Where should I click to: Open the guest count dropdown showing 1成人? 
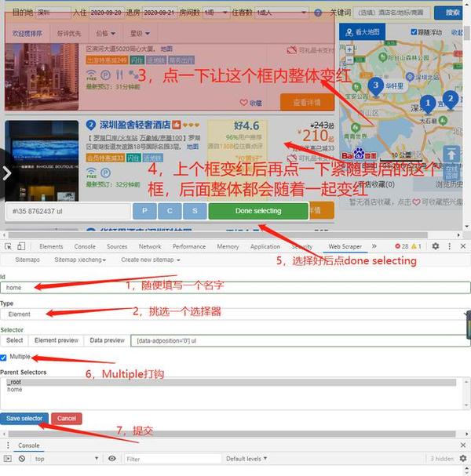click(281, 13)
